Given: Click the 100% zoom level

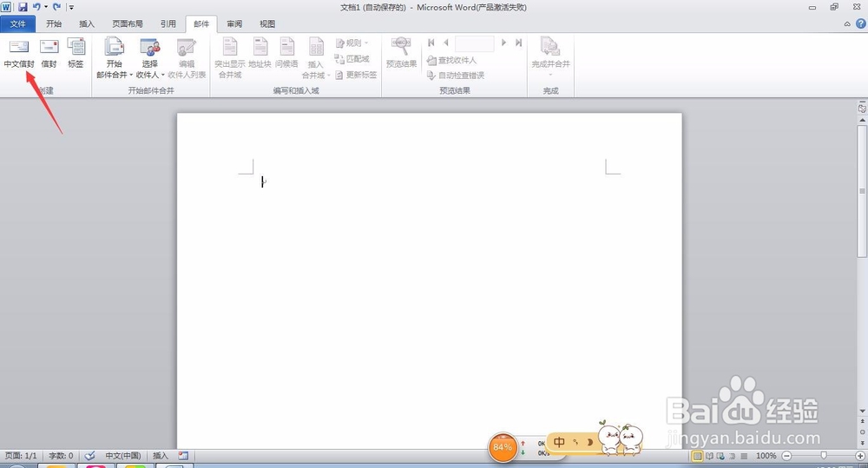Looking at the screenshot, I should point(766,456).
